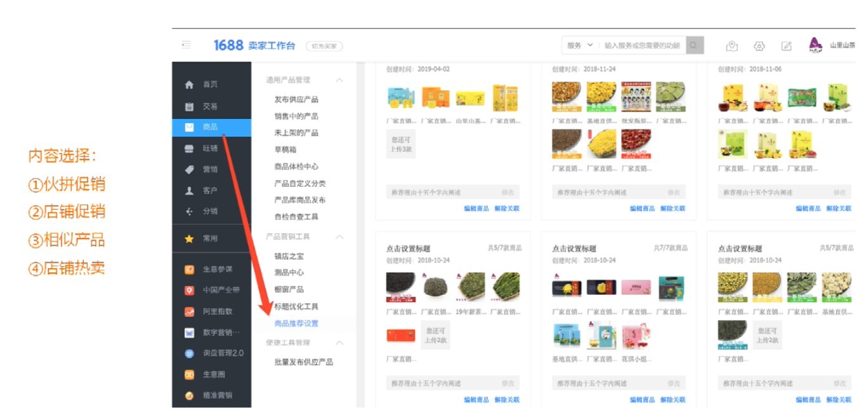This screenshot has height=418, width=868.
Task: Open 未上架的产品 menu item
Action: 296,133
